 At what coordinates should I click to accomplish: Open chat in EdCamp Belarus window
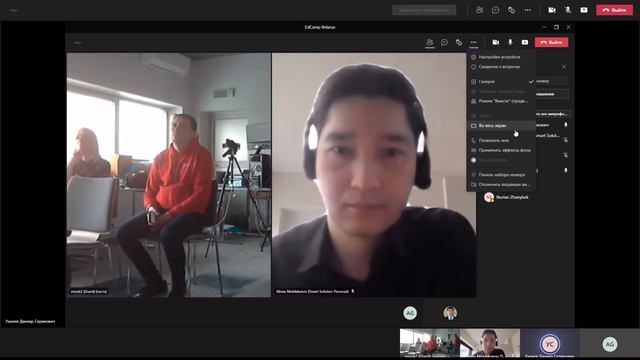point(444,42)
